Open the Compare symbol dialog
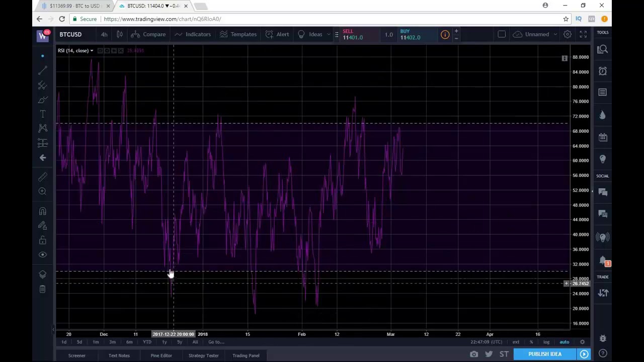This screenshot has height=362, width=644. click(148, 34)
